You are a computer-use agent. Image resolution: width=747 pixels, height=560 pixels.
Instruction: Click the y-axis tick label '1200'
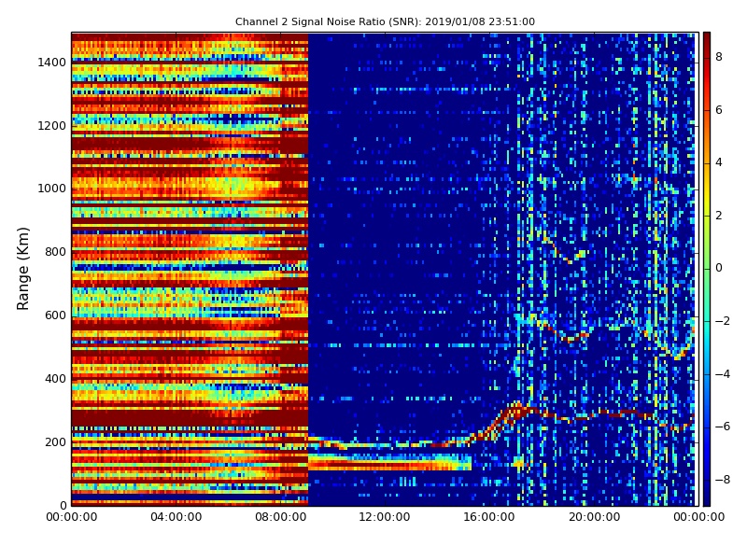[x=52, y=126]
